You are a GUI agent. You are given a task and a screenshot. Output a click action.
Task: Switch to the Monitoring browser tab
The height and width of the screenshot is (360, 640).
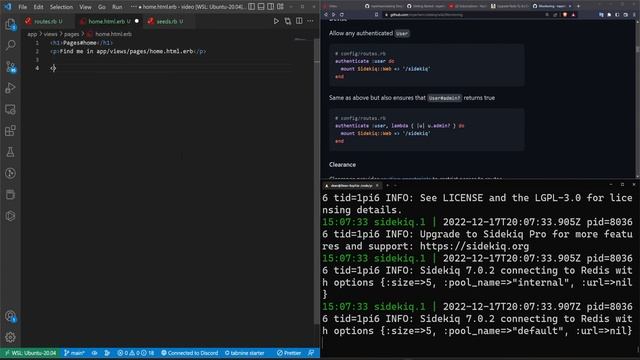pyautogui.click(x=551, y=6)
